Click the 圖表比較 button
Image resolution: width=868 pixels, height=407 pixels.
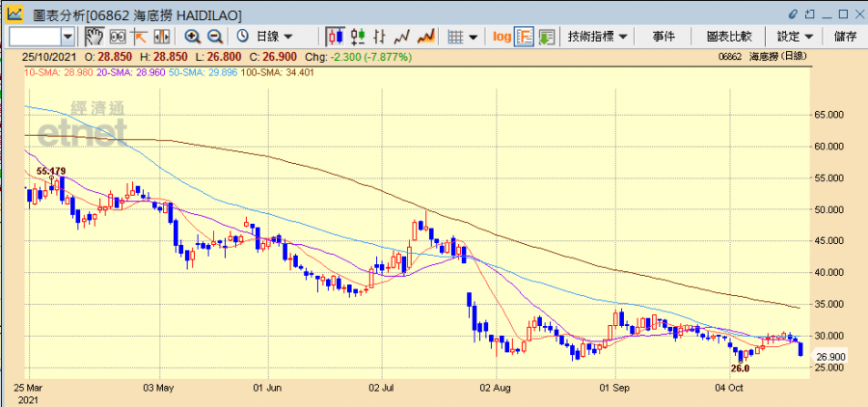coord(728,37)
